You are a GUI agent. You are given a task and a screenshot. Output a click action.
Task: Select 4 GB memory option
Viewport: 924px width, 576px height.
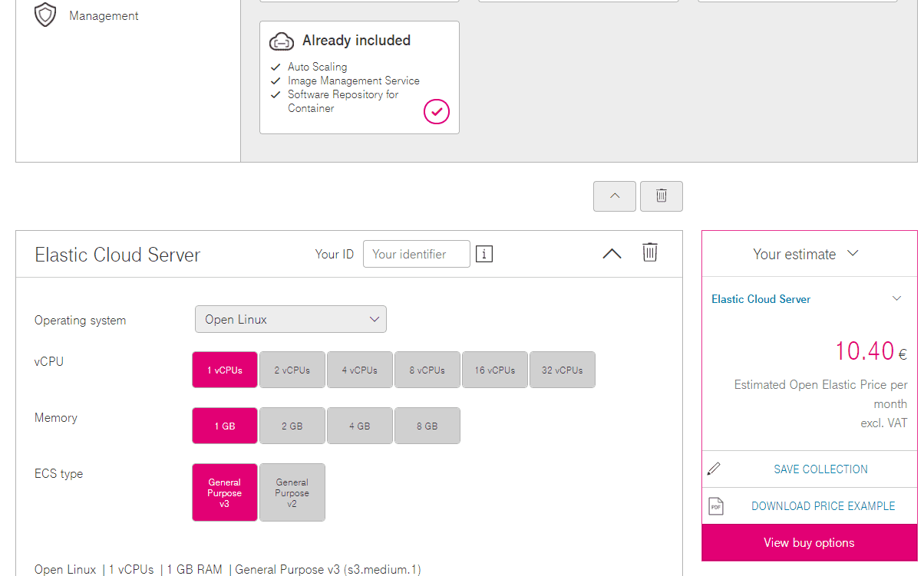(360, 426)
